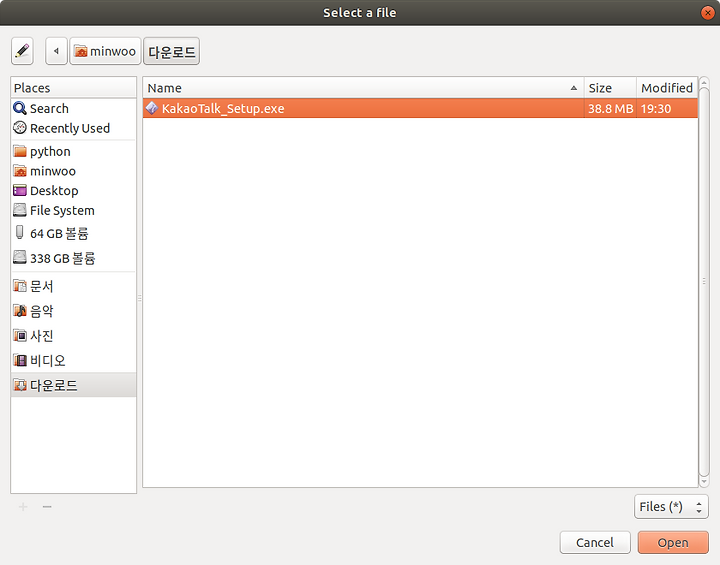Click the back arrow in the path bar
This screenshot has height=565, width=720.
(56, 51)
